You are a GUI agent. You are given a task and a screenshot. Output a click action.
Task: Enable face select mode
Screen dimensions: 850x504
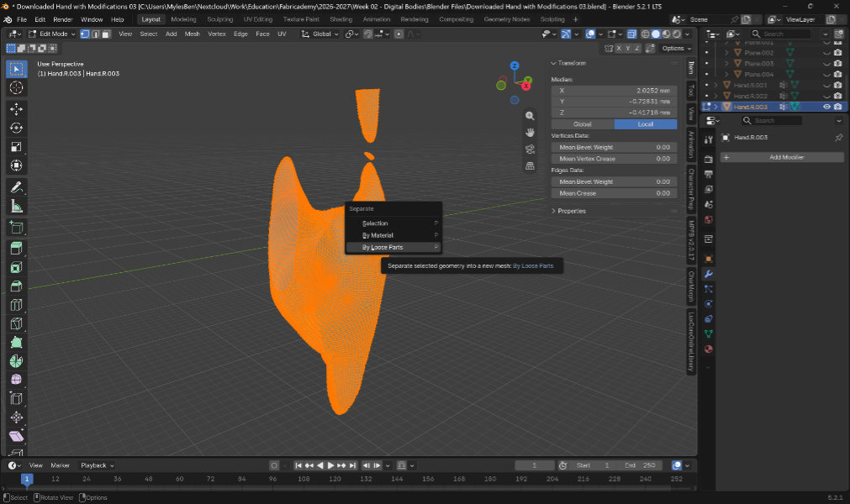tap(106, 34)
